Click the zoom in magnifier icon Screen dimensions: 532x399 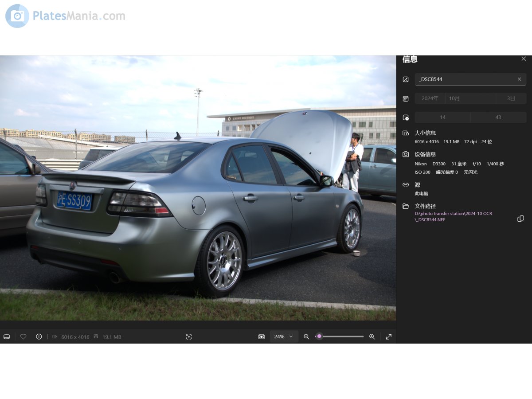point(372,337)
